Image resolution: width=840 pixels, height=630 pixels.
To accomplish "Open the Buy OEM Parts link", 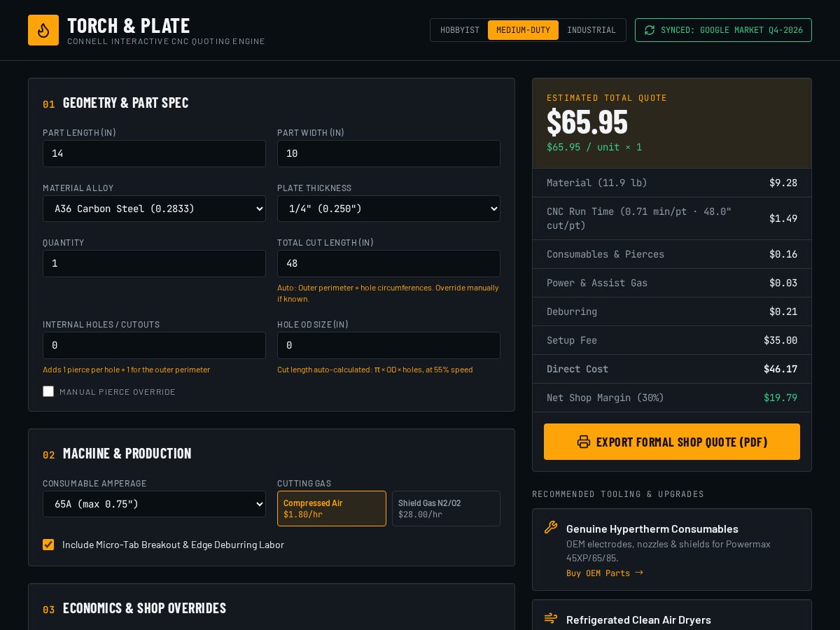I will click(605, 573).
